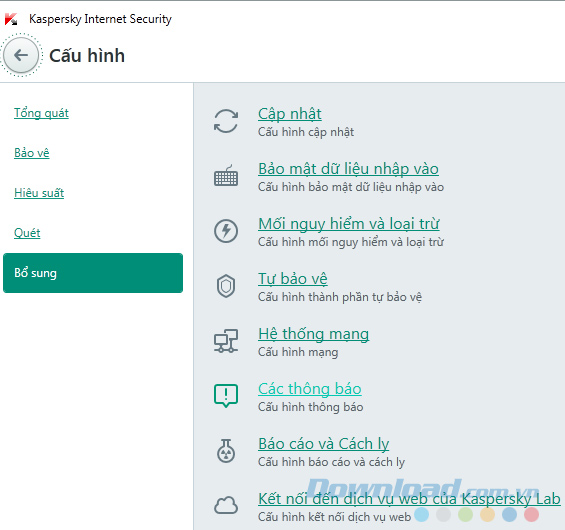
Task: Click the update refresh arrows icon
Action: point(226,121)
